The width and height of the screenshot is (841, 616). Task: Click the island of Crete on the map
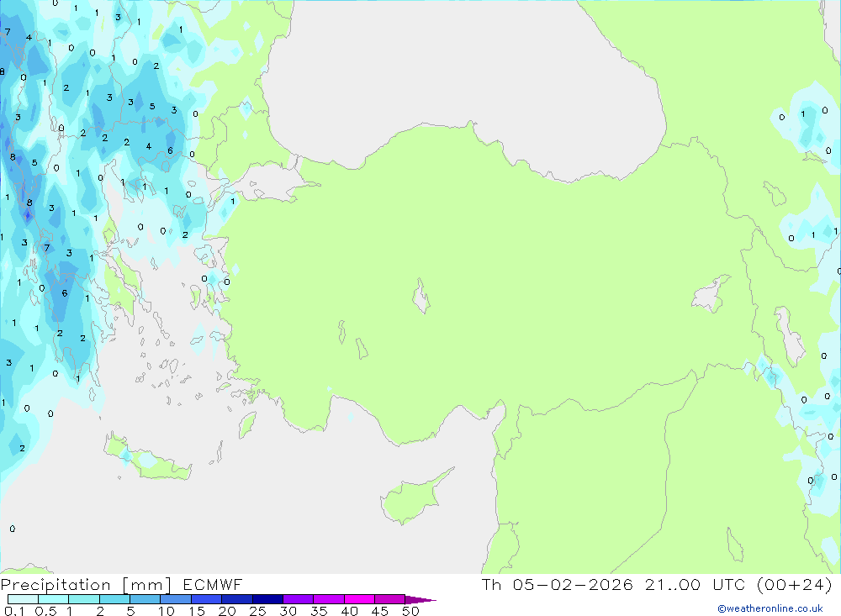147,460
